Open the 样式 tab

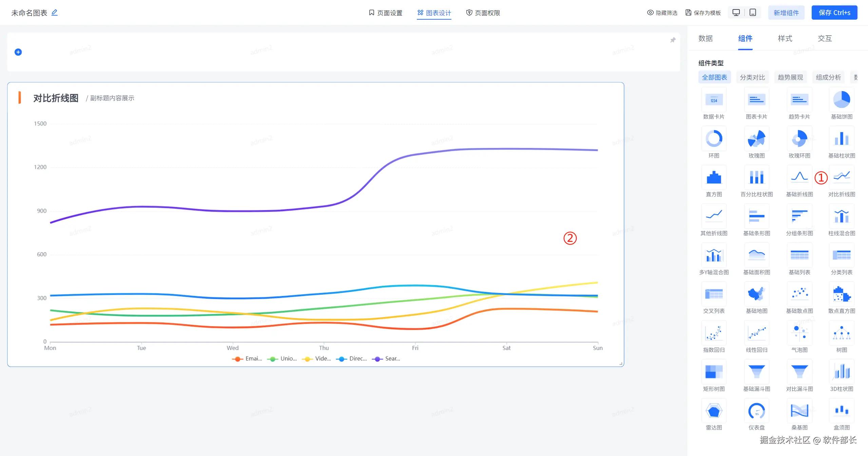click(x=785, y=38)
